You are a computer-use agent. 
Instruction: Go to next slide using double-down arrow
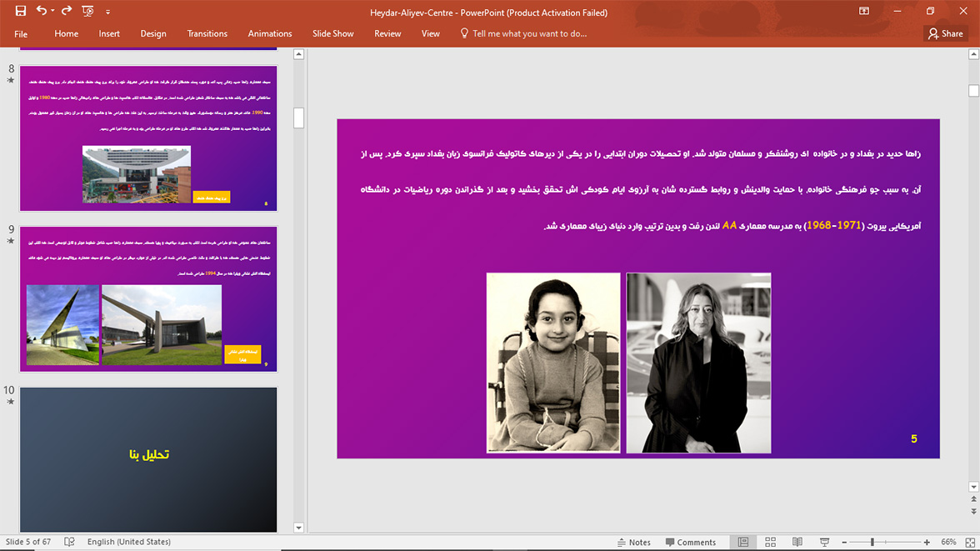coord(973,511)
